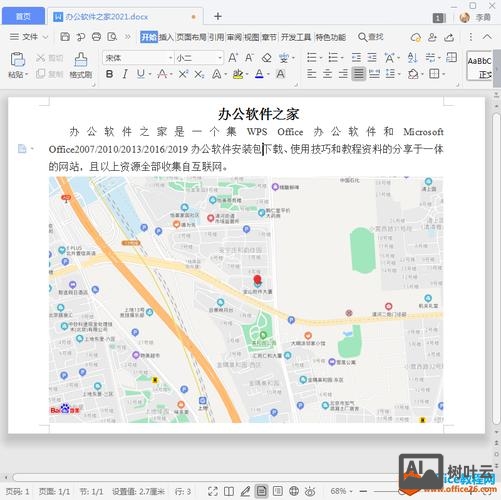Open the font size dropdown (小二)
501x500 pixels.
point(220,58)
